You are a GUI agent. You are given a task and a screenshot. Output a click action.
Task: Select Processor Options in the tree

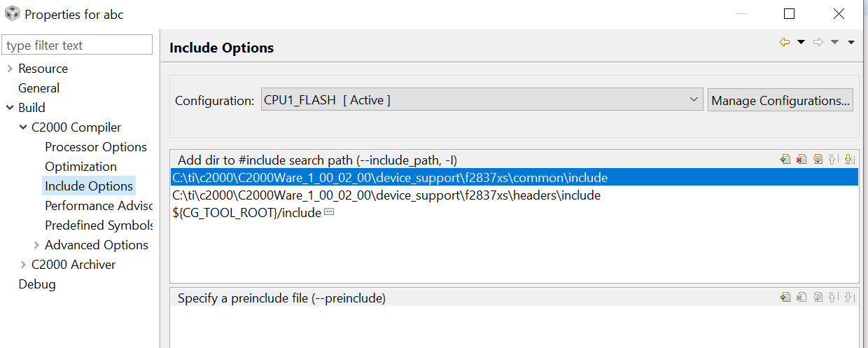pos(96,147)
